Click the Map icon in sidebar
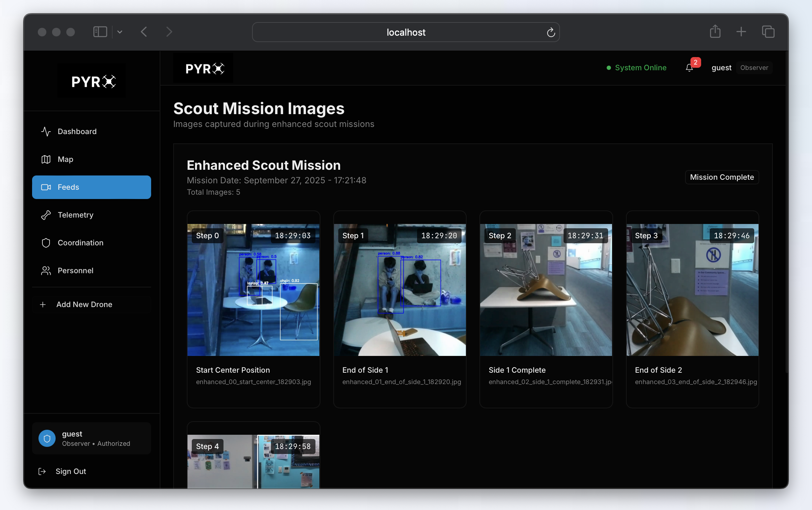 click(x=46, y=159)
